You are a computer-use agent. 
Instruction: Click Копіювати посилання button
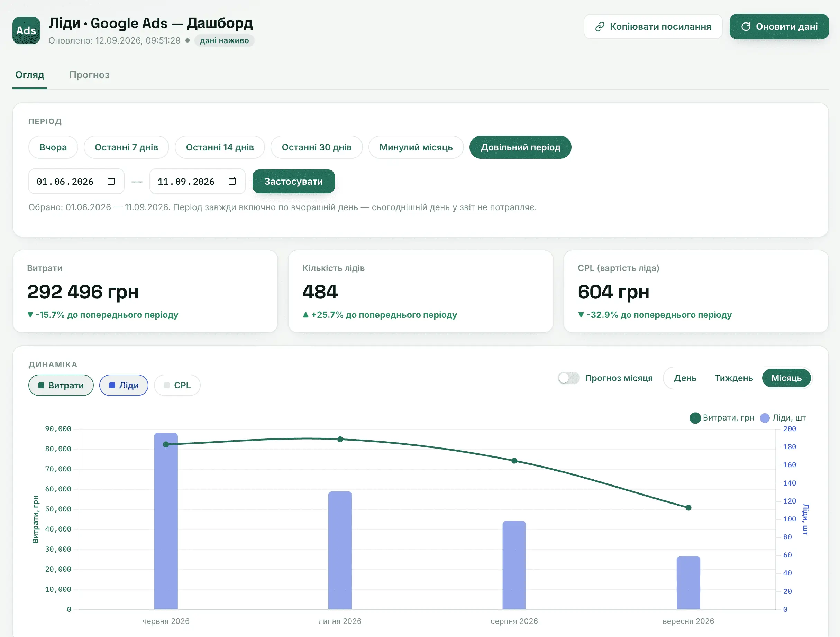tap(653, 27)
